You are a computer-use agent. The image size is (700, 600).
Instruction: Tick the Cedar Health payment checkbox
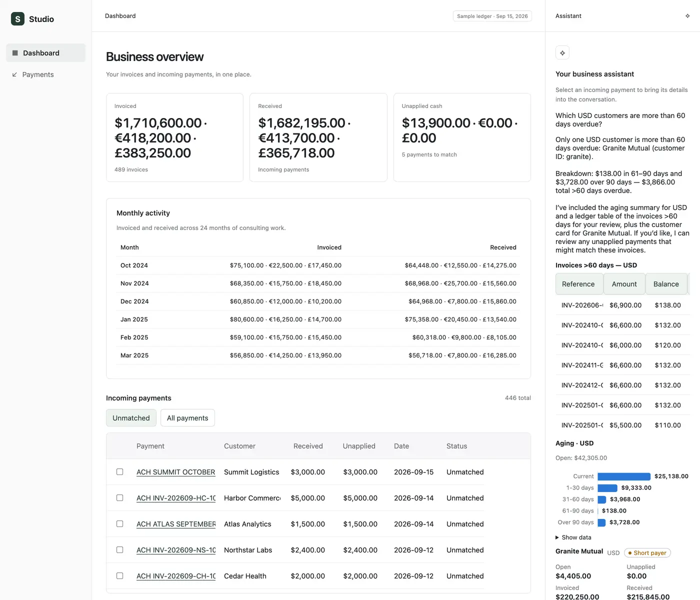click(x=119, y=575)
